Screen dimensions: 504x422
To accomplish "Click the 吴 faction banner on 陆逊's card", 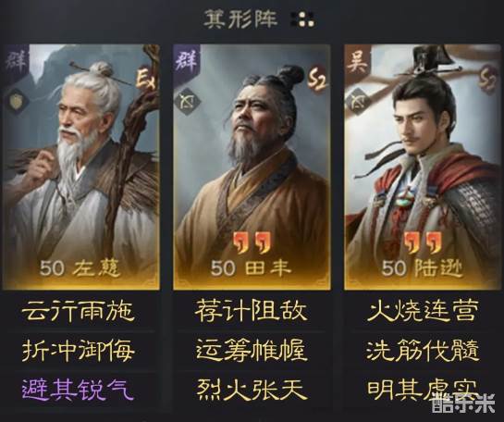I will [358, 63].
